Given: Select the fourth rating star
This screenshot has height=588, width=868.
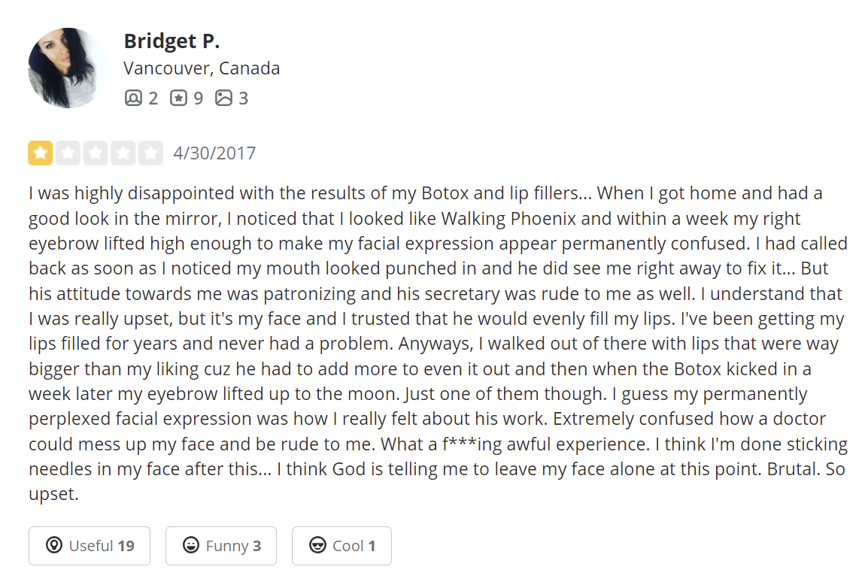Looking at the screenshot, I should point(123,153).
